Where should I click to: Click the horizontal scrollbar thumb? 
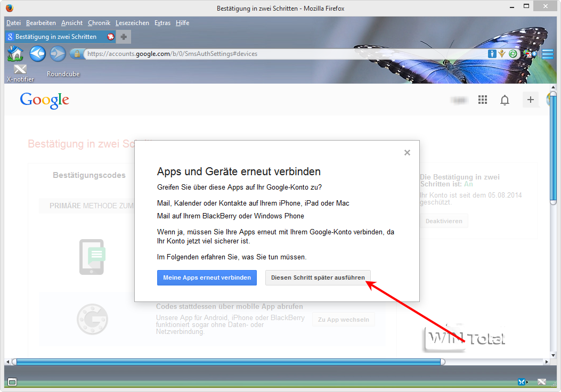[x=228, y=362]
